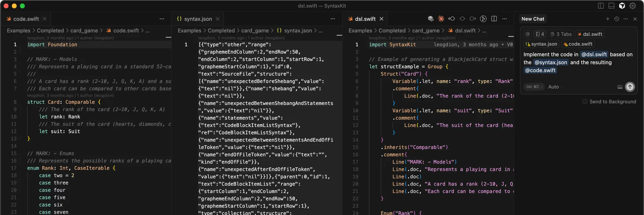Click the attach image icon in chat input
Screen dimensions: 644x215
pos(620,87)
